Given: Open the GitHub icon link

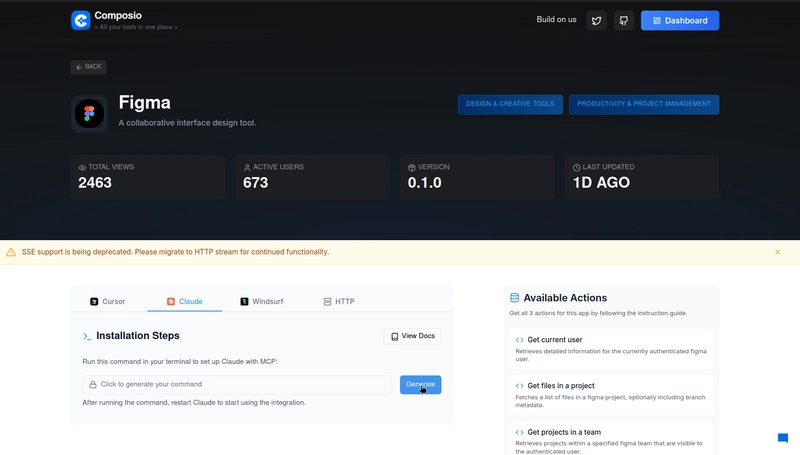Looking at the screenshot, I should click(623, 20).
